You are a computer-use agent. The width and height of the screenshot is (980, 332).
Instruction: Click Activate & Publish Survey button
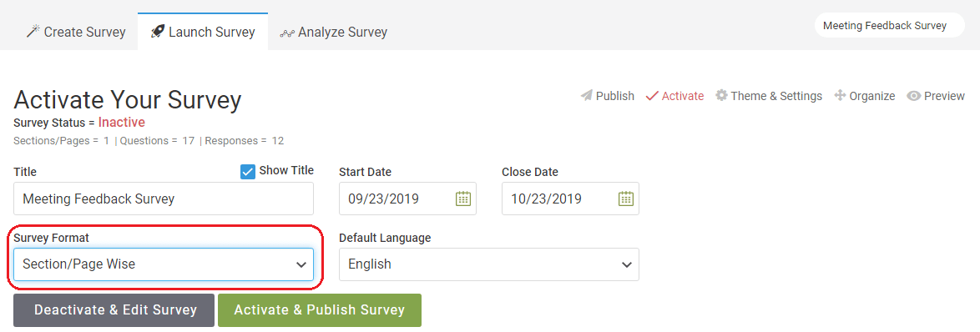click(x=320, y=310)
